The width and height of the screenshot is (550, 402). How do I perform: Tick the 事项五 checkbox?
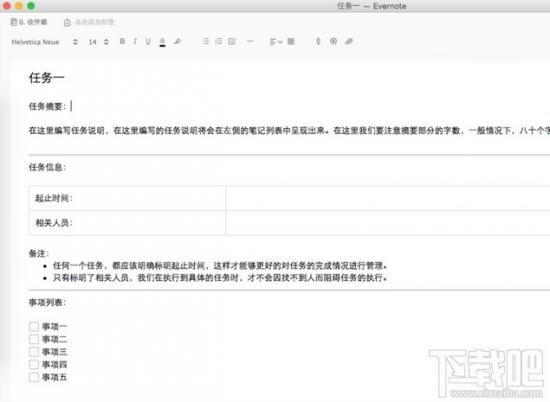[x=34, y=377]
